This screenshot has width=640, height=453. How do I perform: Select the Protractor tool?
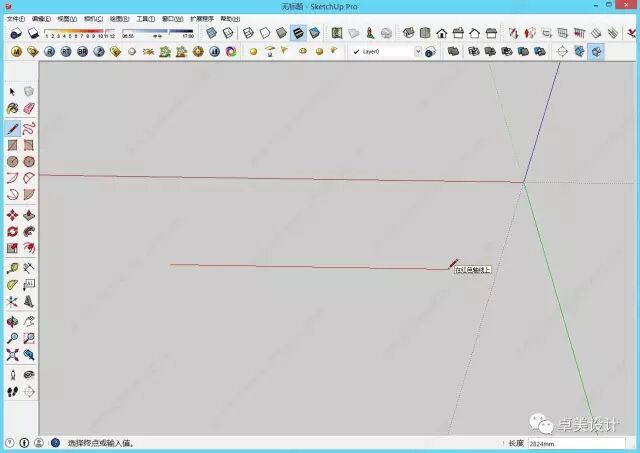click(x=12, y=285)
